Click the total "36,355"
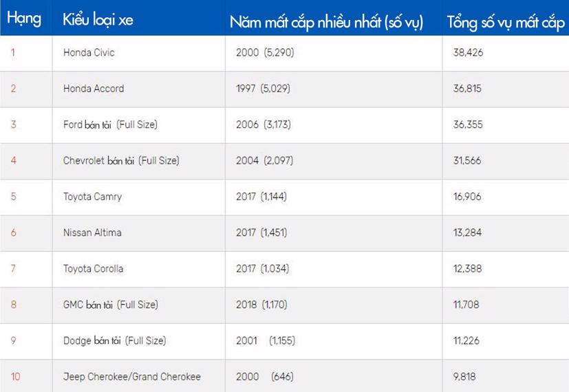The image size is (569, 392). [x=468, y=124]
